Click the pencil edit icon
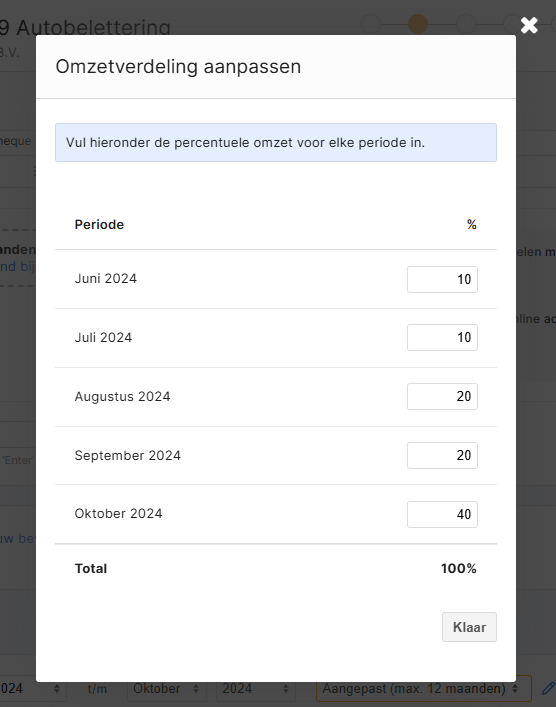556x707 pixels. (x=548, y=689)
